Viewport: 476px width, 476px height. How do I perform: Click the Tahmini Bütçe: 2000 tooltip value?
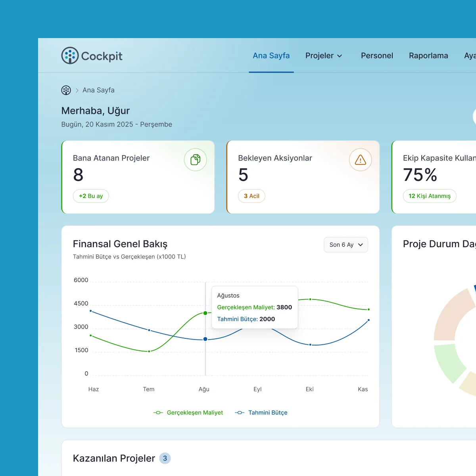tap(246, 319)
